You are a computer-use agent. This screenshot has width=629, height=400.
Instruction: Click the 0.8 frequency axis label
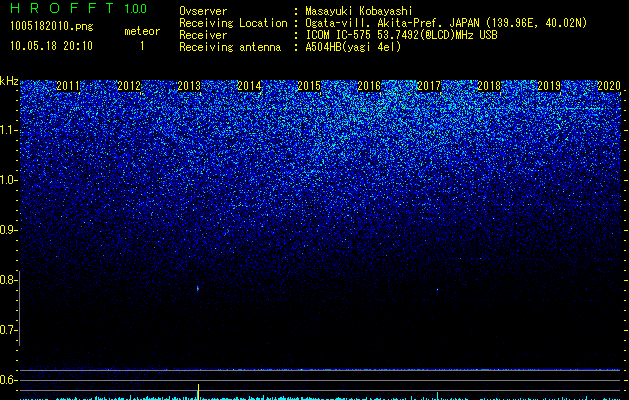(8, 280)
